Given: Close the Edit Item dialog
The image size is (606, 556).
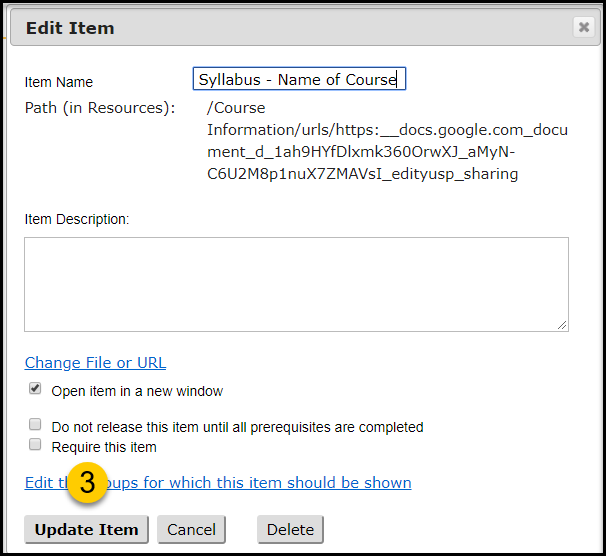Looking at the screenshot, I should (583, 27).
